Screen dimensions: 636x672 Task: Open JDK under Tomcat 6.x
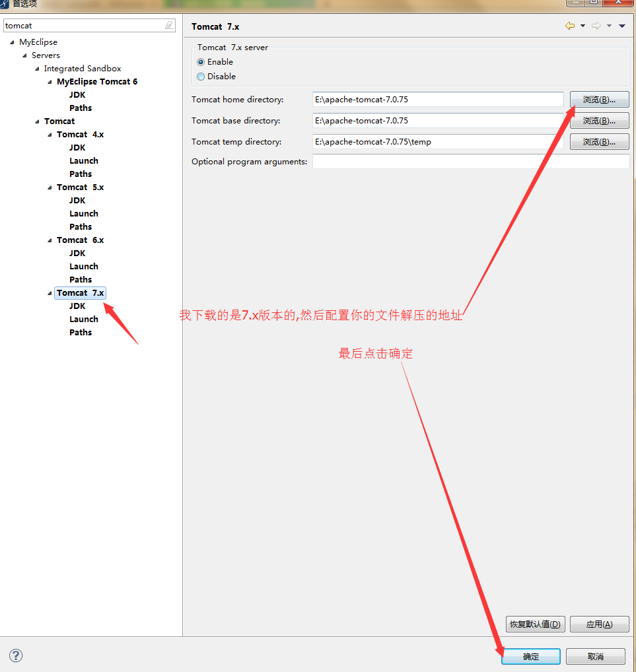[77, 253]
